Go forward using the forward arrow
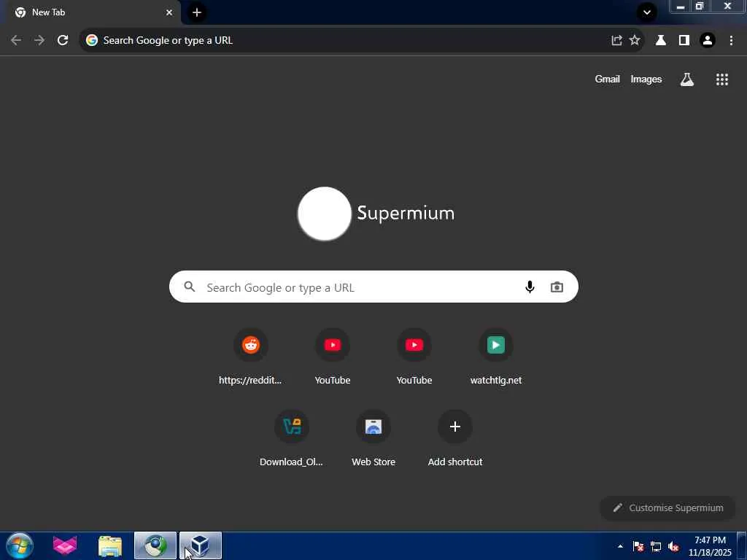Screen dimensions: 747x560 39,41
